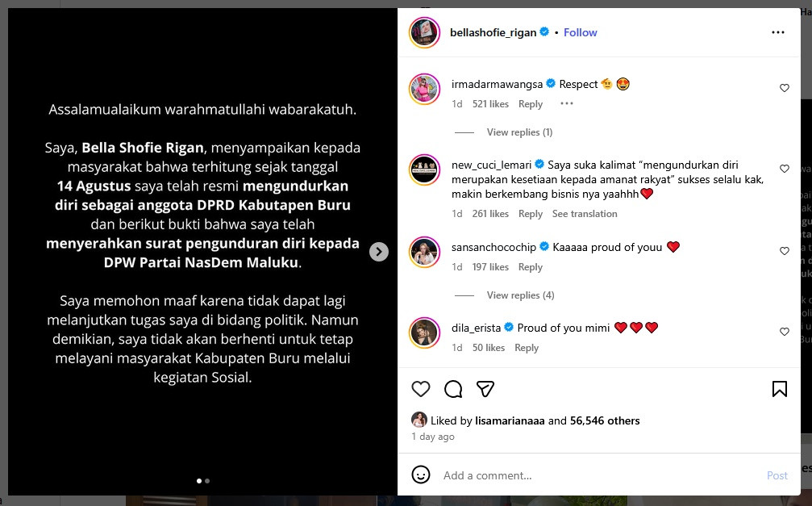The height and width of the screenshot is (506, 812).
Task: Open post options three-dot menu
Action: 778,32
